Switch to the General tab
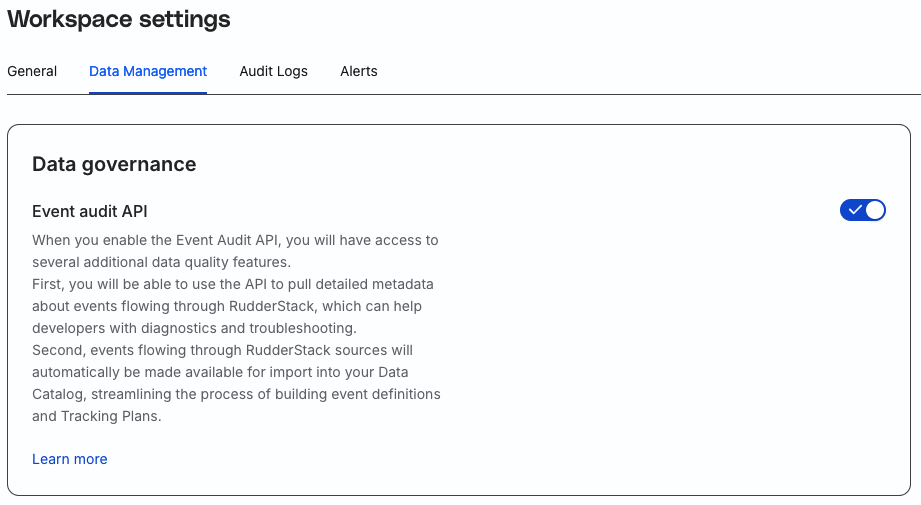Image resolution: width=921 pixels, height=505 pixels. coord(32,71)
